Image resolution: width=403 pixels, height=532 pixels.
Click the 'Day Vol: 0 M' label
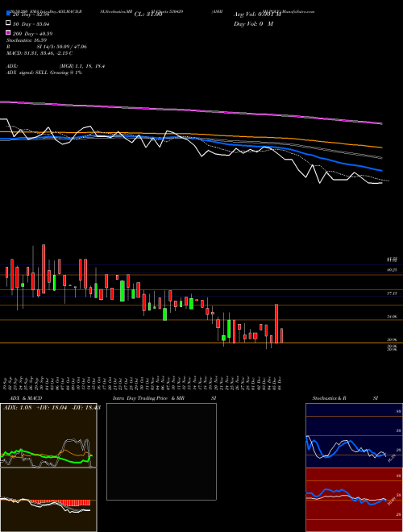pos(253,23)
